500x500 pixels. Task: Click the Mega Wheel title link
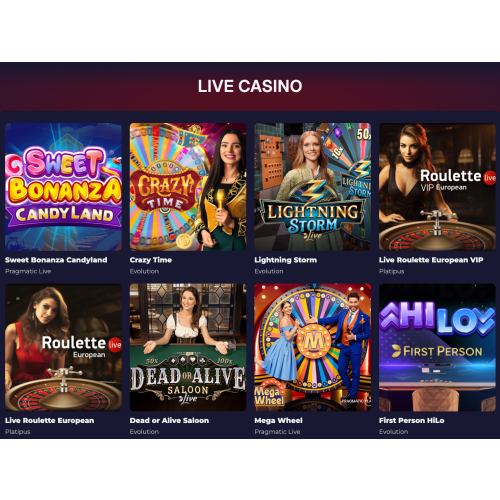click(278, 421)
